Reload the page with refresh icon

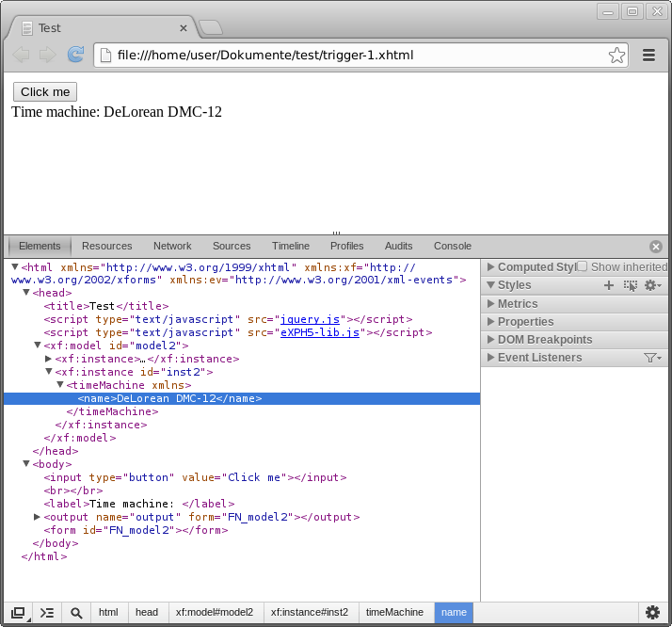pos(75,55)
